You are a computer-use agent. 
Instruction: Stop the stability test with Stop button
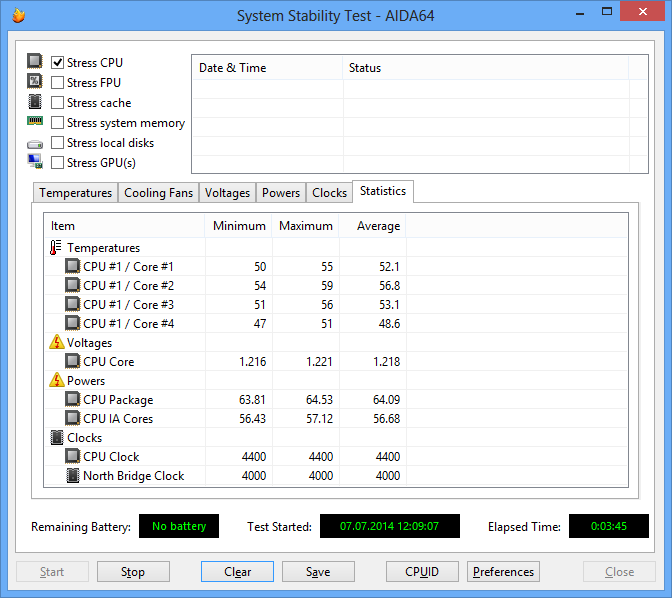click(x=133, y=572)
